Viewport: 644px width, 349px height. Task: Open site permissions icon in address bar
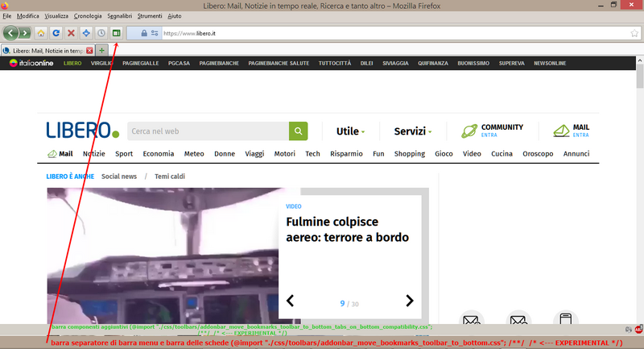(x=155, y=33)
